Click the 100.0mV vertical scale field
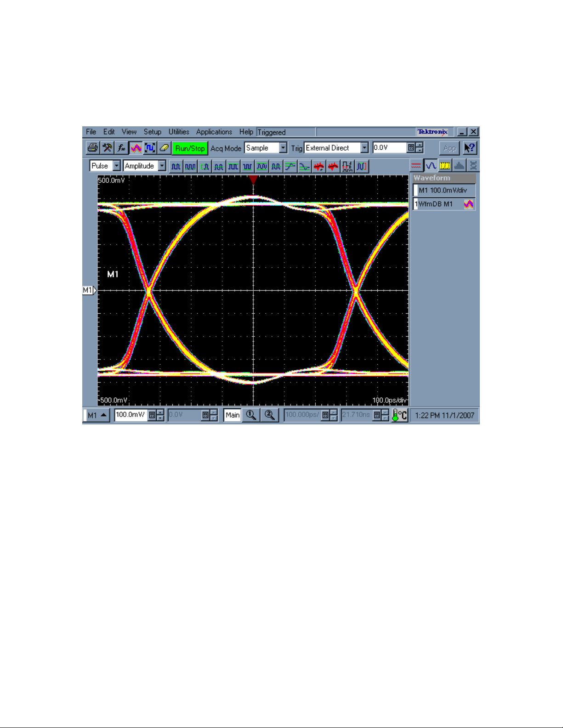This screenshot has width=563, height=728. [x=131, y=415]
